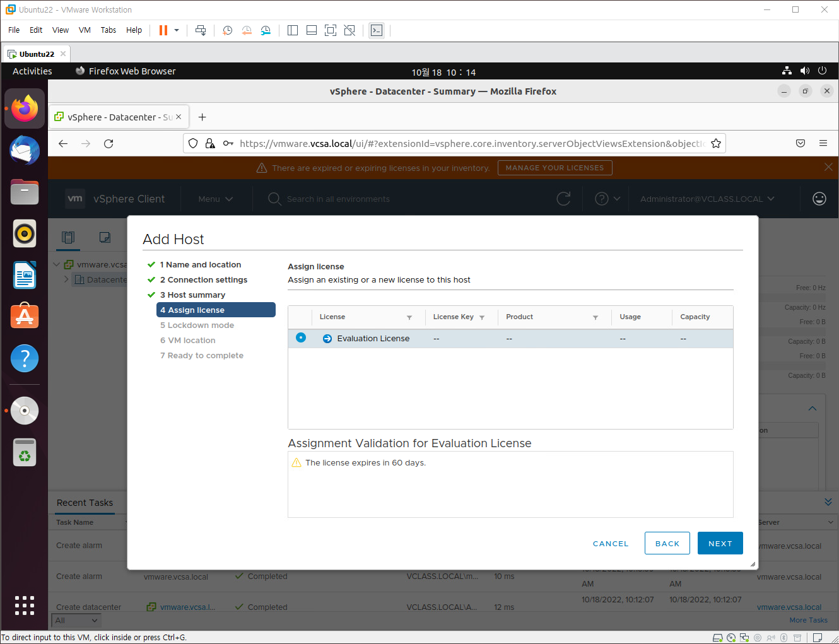Take a VM snapshot icon

pos(228,30)
